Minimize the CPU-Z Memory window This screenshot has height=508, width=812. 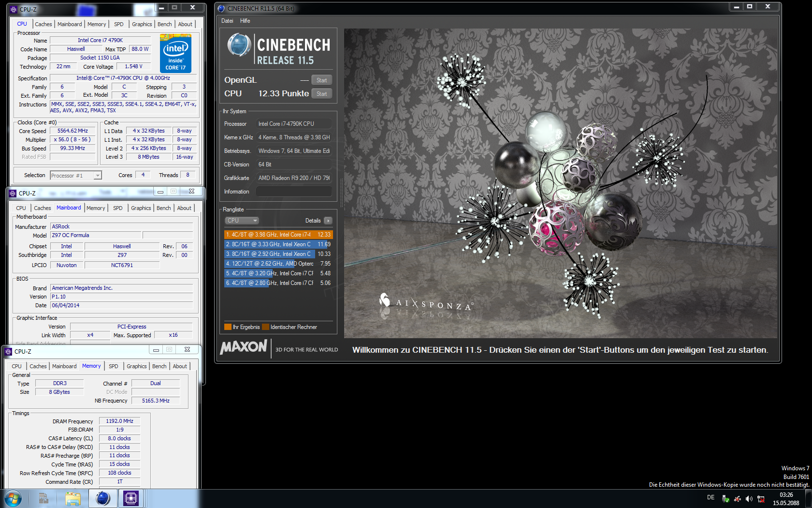pos(156,350)
